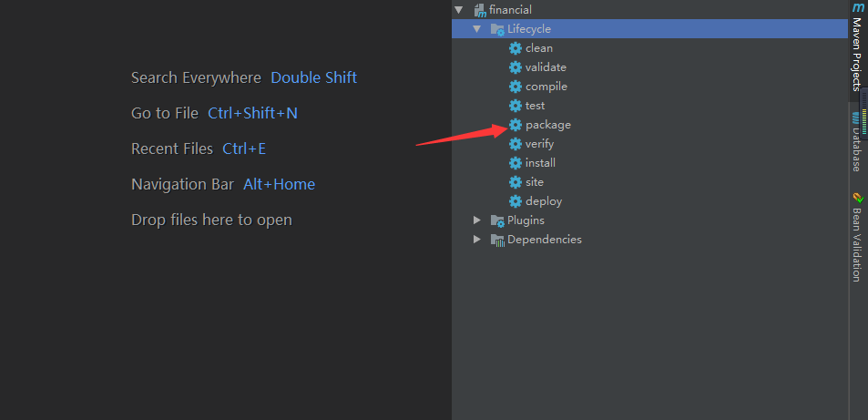Image resolution: width=868 pixels, height=420 pixels.
Task: Click the Recent Files text
Action: (172, 149)
